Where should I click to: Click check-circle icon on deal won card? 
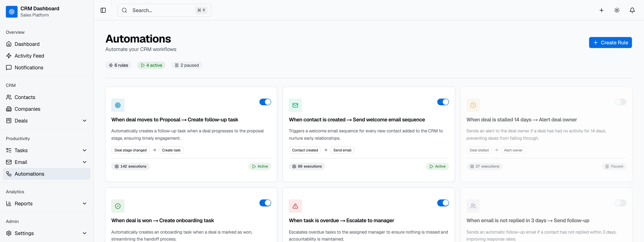click(x=118, y=206)
